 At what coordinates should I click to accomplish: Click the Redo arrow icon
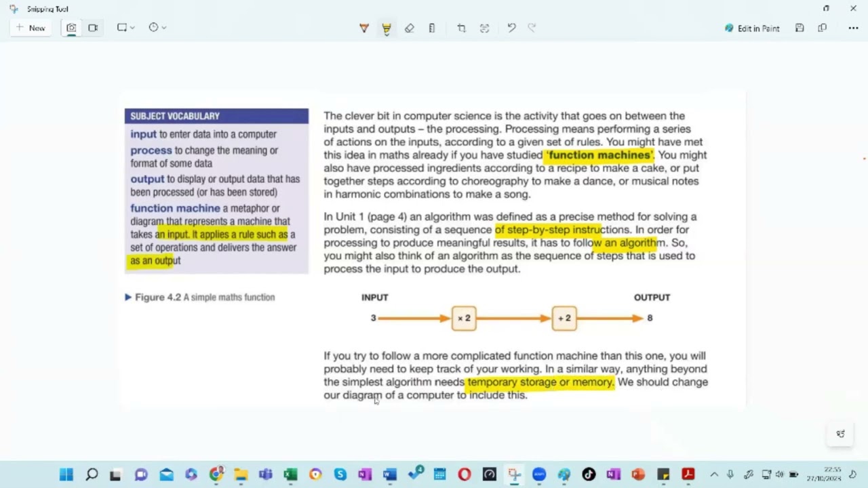[x=532, y=28]
